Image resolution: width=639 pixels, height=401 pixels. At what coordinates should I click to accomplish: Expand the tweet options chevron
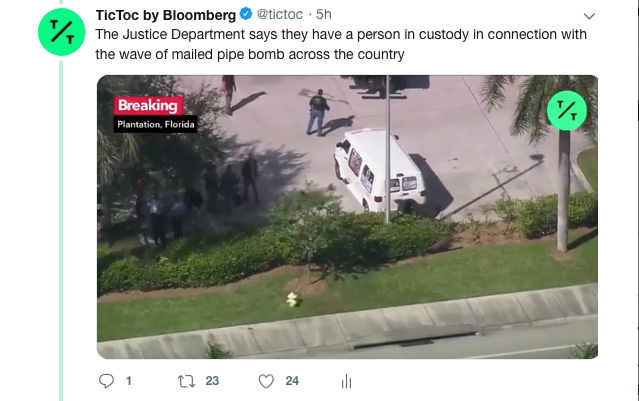589,16
